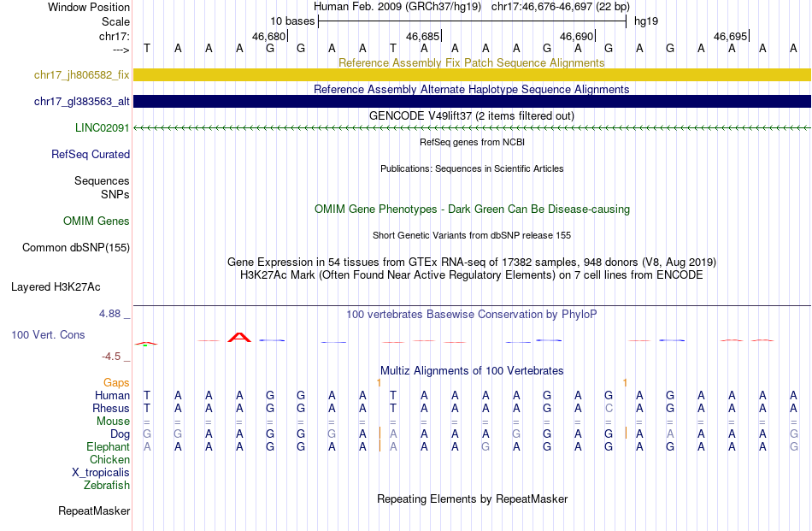This screenshot has height=531, width=812.
Task: Click the Scale label at the top
Action: pyautogui.click(x=115, y=21)
